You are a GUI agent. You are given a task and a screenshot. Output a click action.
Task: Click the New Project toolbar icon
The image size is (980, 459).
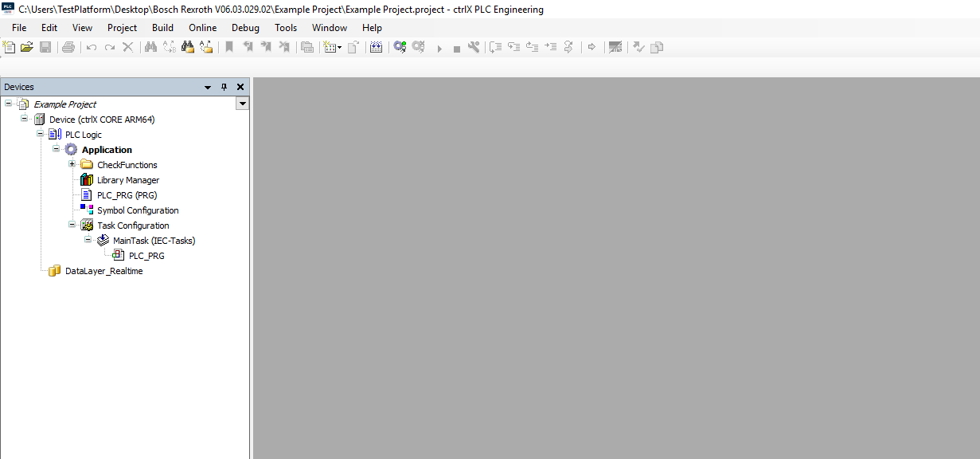pyautogui.click(x=10, y=48)
